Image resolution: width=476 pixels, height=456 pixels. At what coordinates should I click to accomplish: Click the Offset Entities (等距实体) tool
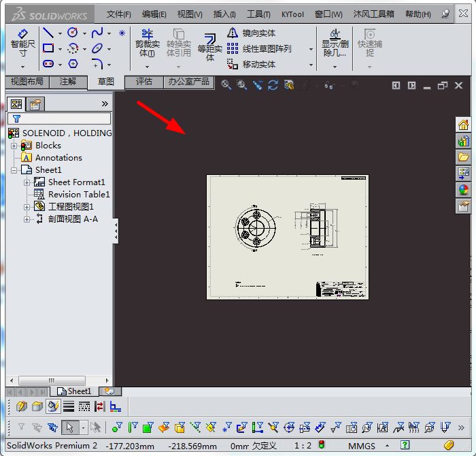point(210,45)
